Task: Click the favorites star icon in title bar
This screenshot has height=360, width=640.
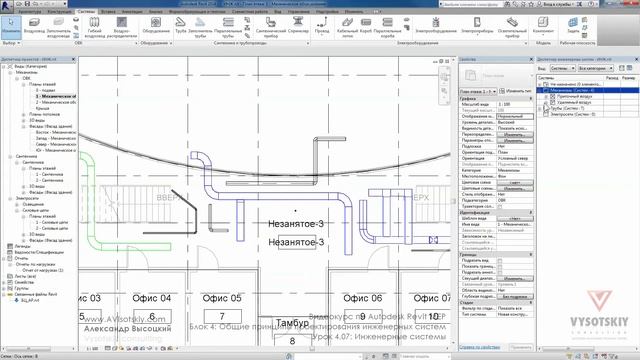Action: pos(530,4)
